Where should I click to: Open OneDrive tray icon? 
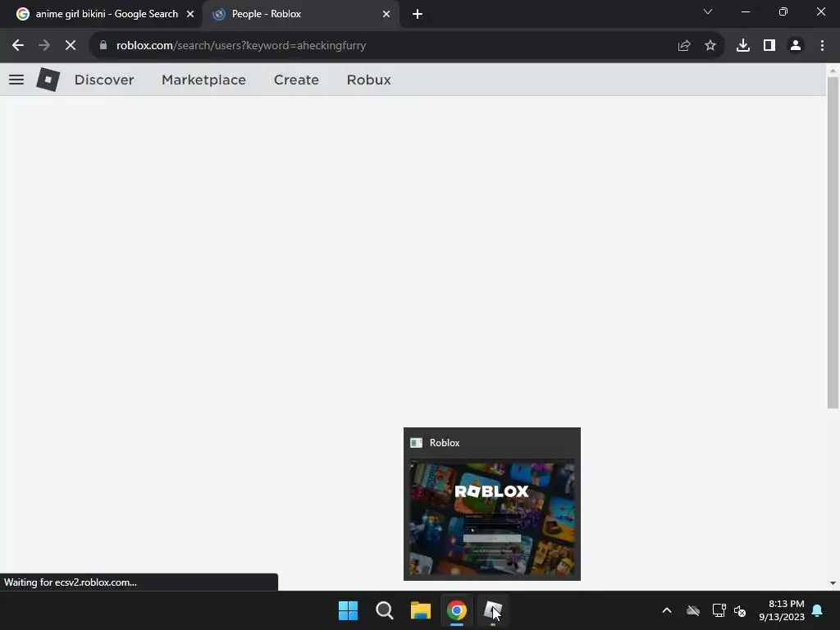pyautogui.click(x=693, y=610)
